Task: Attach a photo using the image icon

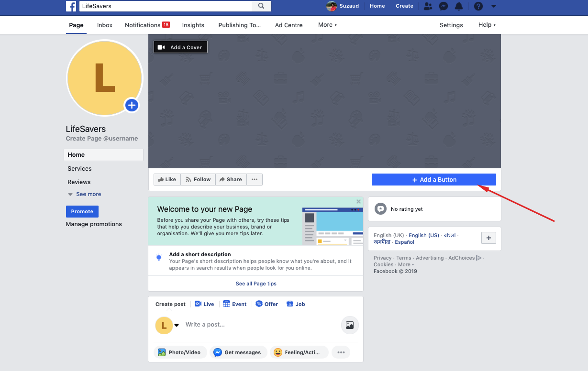Action: (350, 325)
